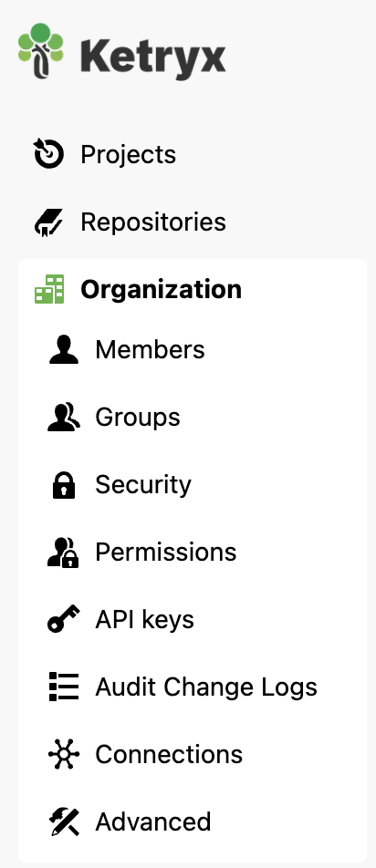Click the Members person icon
376x868 pixels.
tap(64, 349)
